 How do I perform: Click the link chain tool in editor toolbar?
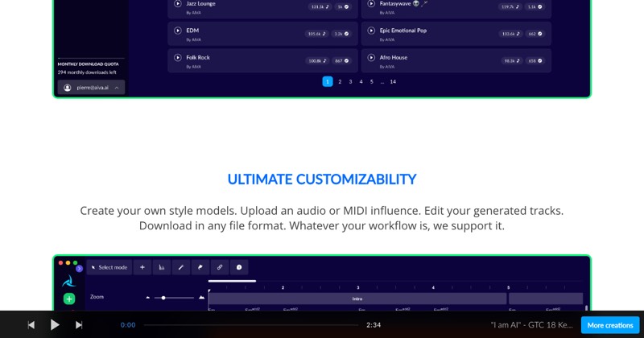click(219, 267)
